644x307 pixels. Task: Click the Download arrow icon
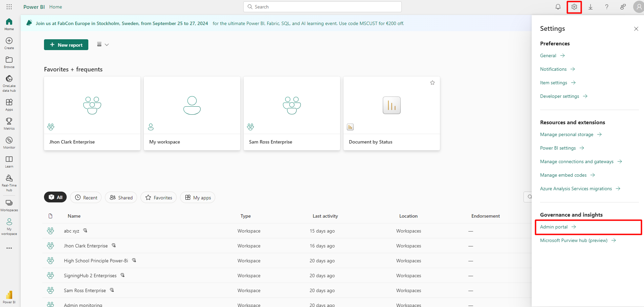[591, 7]
